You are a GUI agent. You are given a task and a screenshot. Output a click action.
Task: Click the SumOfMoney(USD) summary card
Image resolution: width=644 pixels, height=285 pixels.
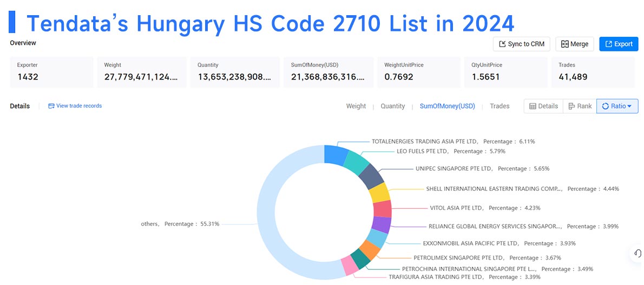pyautogui.click(x=328, y=72)
